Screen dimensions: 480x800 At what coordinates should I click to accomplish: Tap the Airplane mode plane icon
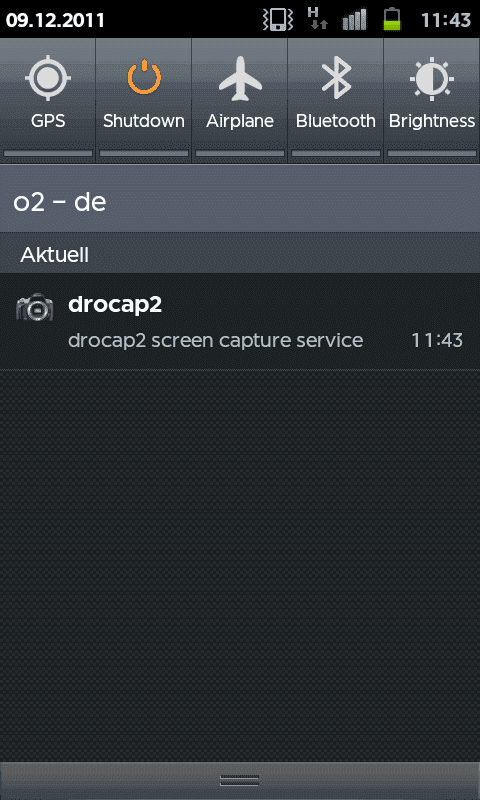pos(240,78)
